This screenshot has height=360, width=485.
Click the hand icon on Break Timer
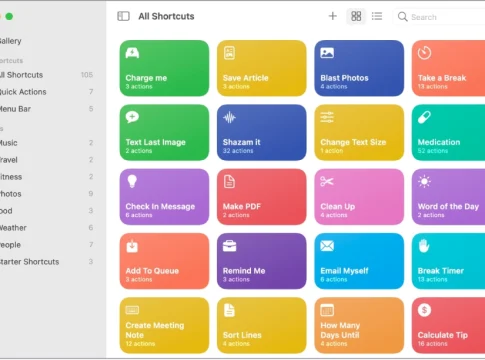coord(424,246)
